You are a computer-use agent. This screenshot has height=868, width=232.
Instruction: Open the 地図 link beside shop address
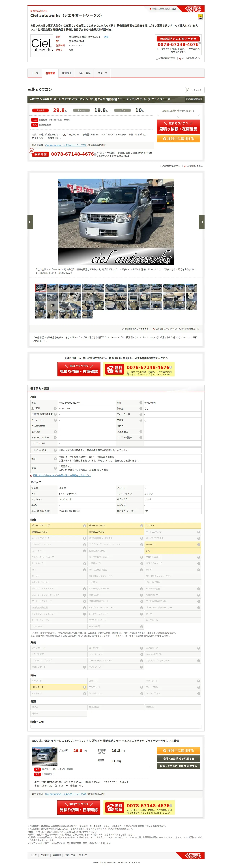(106, 37)
